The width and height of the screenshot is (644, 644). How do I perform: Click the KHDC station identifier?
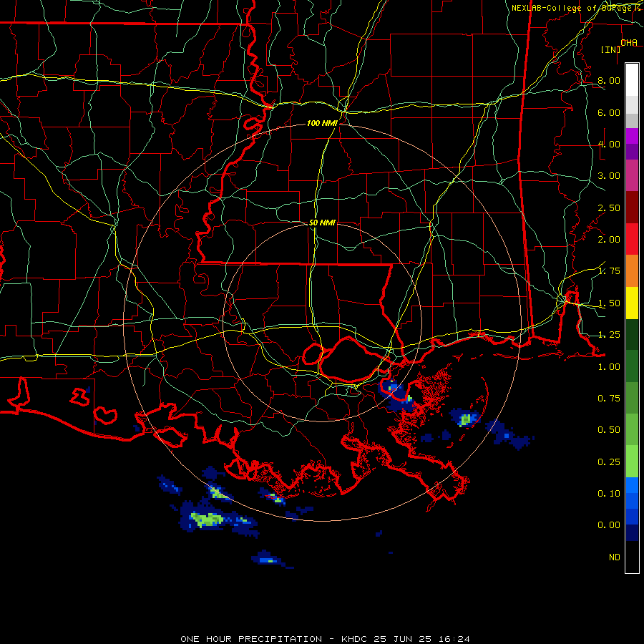point(356,639)
